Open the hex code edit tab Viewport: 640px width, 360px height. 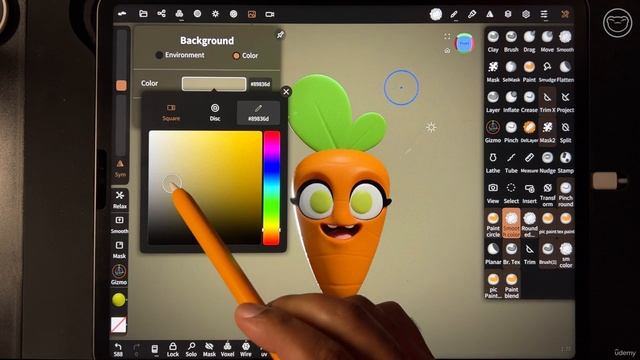coord(258,113)
